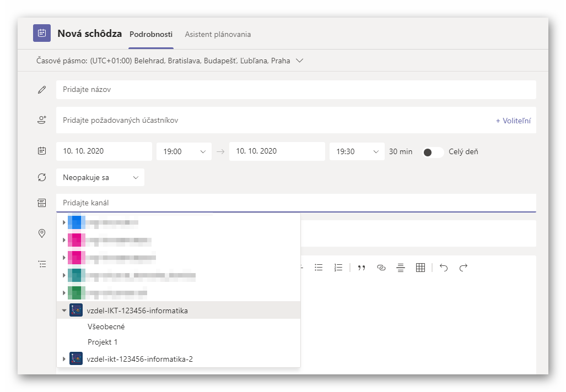This screenshot has width=566, height=392.
Task: Expand the vzdel-ikt-123456-informatika-2 team
Action: point(64,360)
